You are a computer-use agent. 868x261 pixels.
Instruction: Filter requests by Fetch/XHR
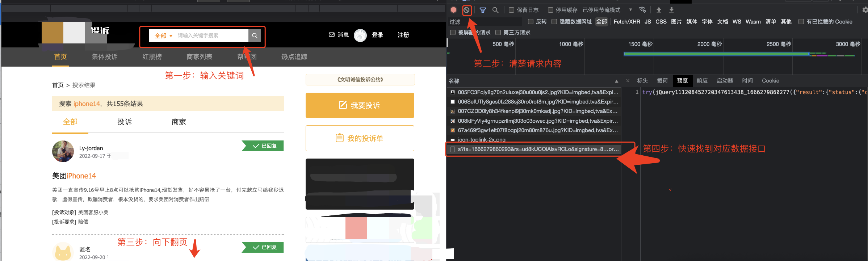pyautogui.click(x=627, y=22)
